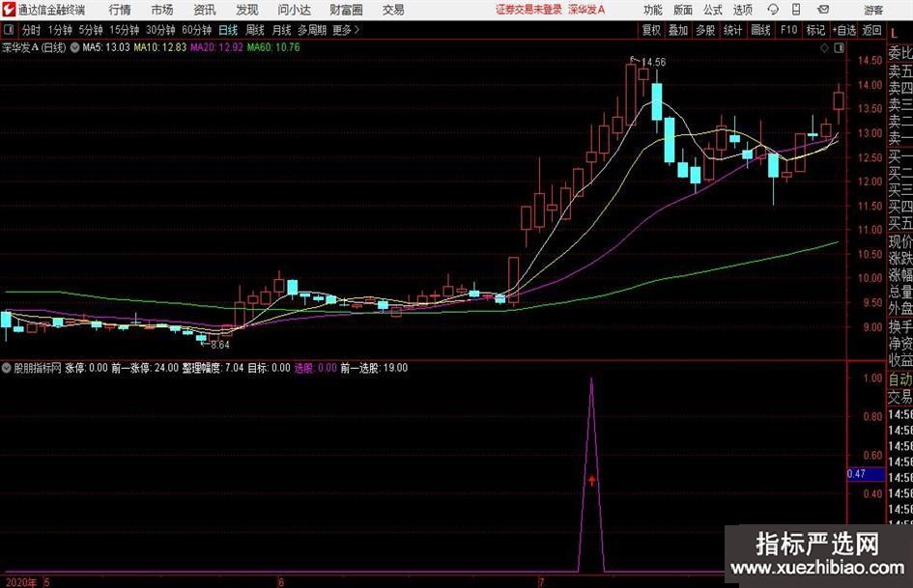Toggle the left panel icon beside 分时
Viewport: 913px width, 588px height.
coord(9,30)
